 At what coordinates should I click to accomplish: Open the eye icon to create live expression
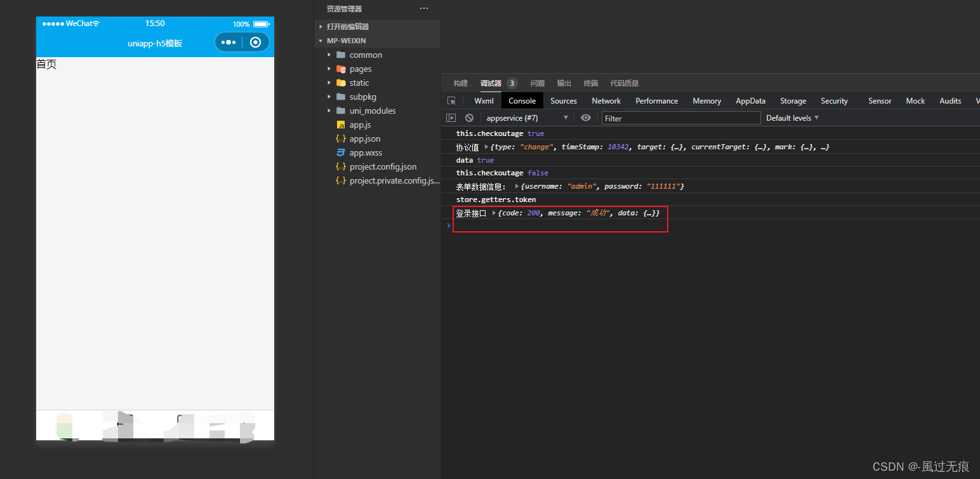(585, 118)
